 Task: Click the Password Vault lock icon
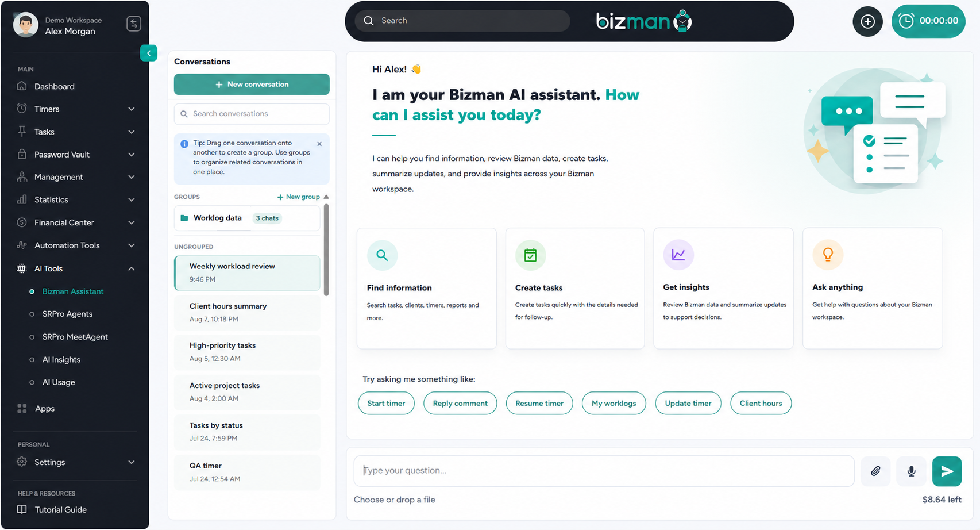coord(22,154)
